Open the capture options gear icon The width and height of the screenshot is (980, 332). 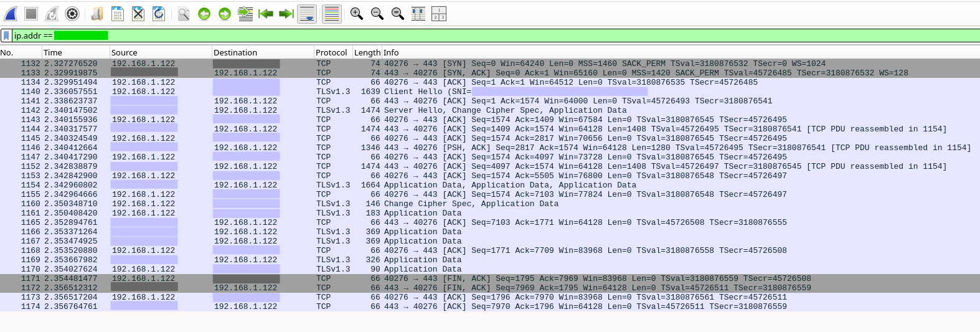[x=72, y=14]
